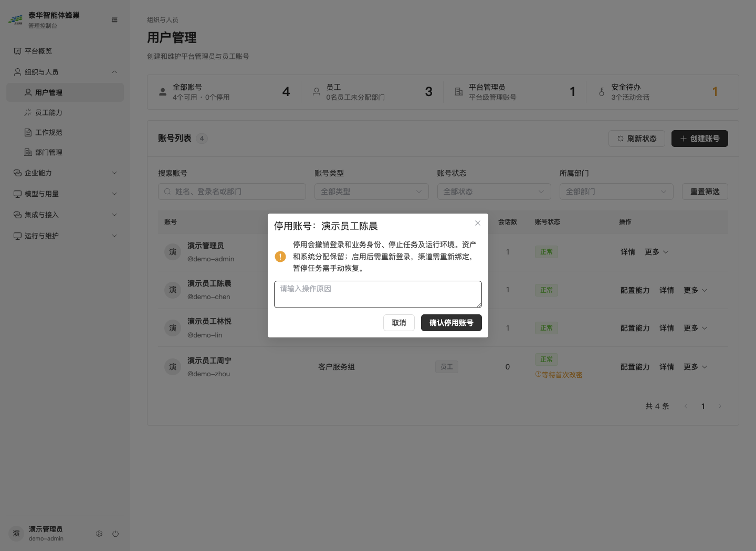
Task: Open 更多 dropdown for 演示员工周宁 row
Action: tap(696, 367)
